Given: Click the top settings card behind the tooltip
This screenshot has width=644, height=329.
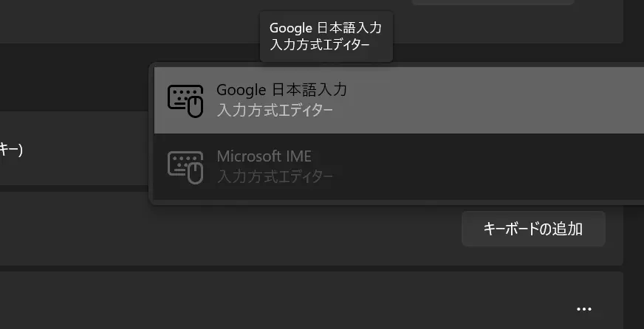Looking at the screenshot, I should [123, 21].
